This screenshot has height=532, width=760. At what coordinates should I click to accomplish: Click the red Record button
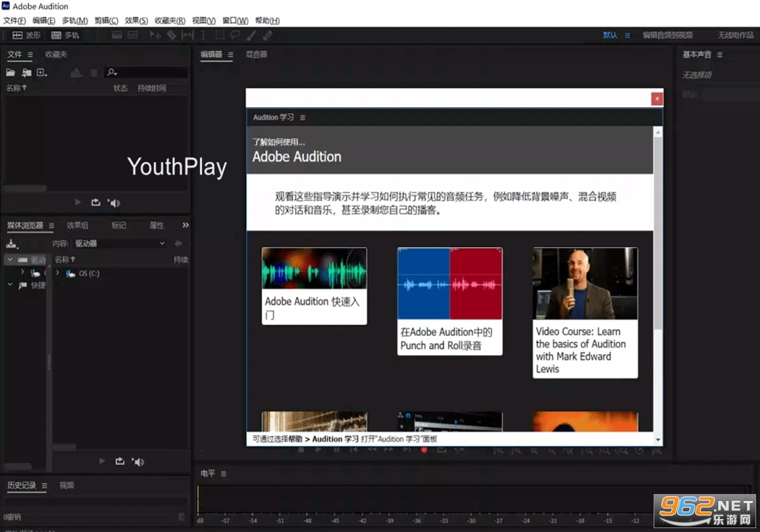(424, 450)
